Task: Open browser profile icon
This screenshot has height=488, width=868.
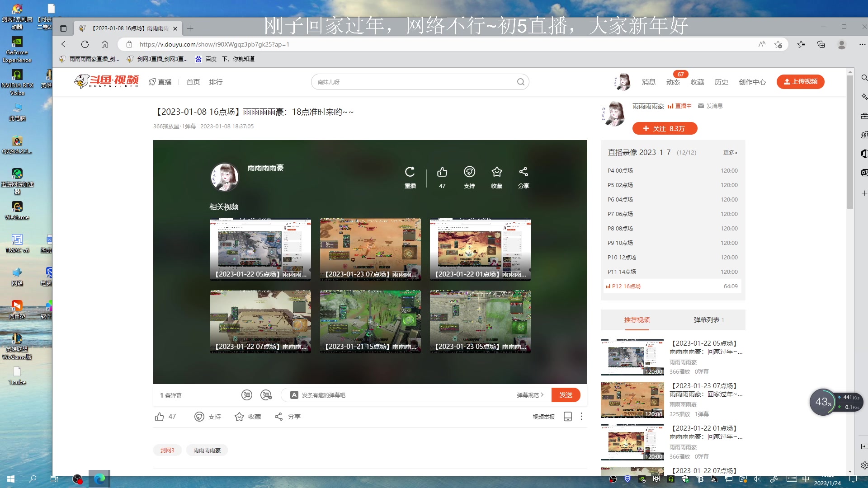Action: tap(842, 44)
